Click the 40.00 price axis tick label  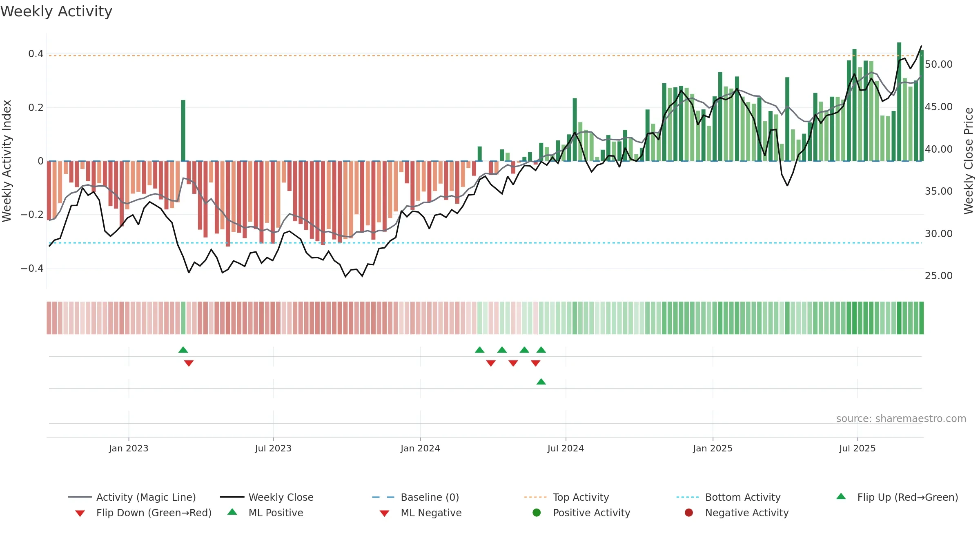(x=939, y=149)
